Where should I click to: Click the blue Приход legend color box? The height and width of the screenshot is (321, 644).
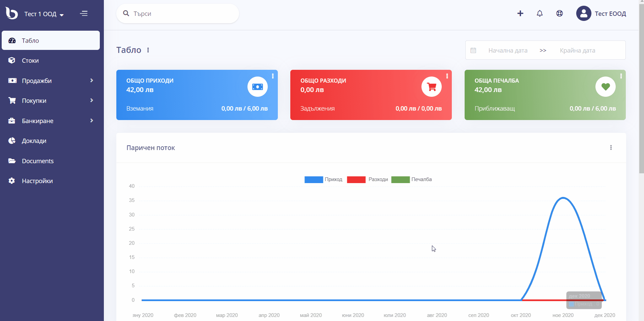(x=314, y=179)
